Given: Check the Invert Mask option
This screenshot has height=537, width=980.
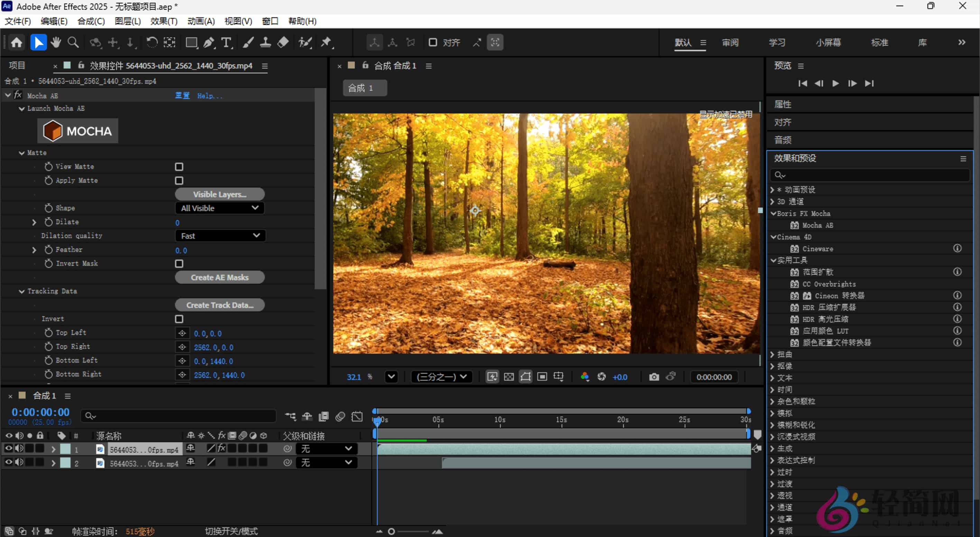Looking at the screenshot, I should (x=179, y=263).
